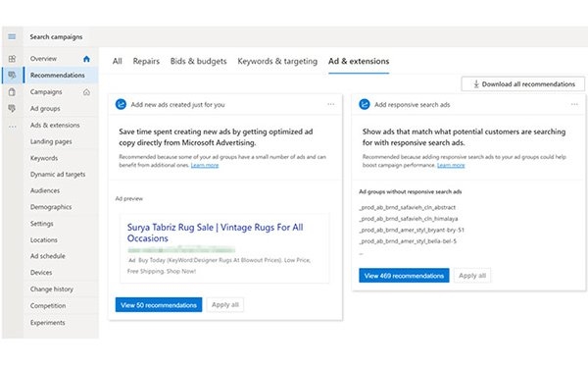Click the 'Surya Tabriz Rug Sale' ad headline
The width and height of the screenshot is (588, 368).
click(215, 233)
